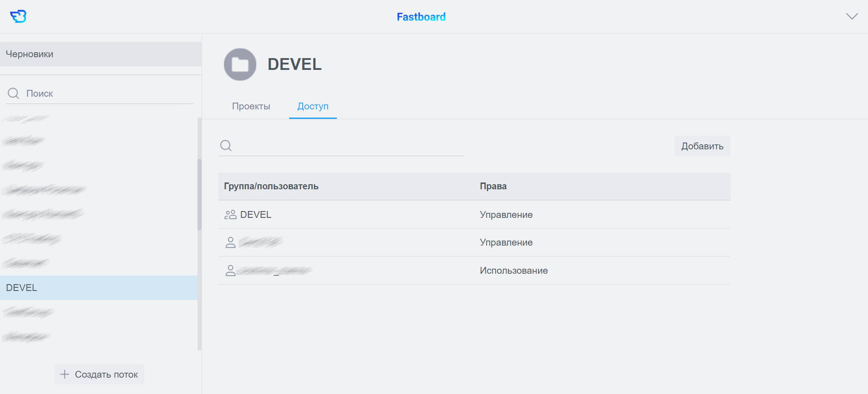Viewport: 868px width, 394px height.
Task: Click the sidebar list scrollbar
Action: click(199, 195)
